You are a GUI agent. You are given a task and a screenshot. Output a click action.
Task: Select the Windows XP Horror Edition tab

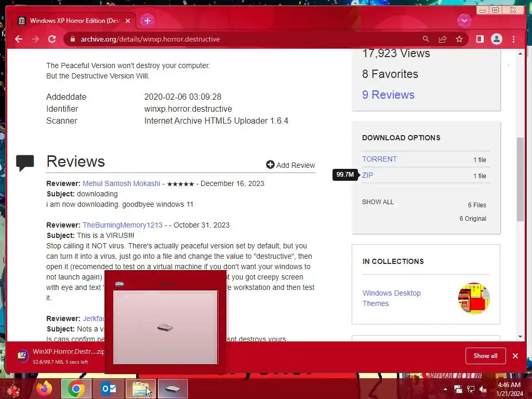point(74,21)
